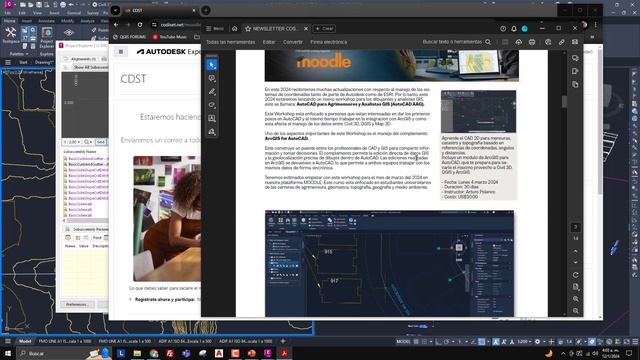Screen dimensions: 640x360
Task: Go to previous PDF page arrow
Action: tap(576, 251)
